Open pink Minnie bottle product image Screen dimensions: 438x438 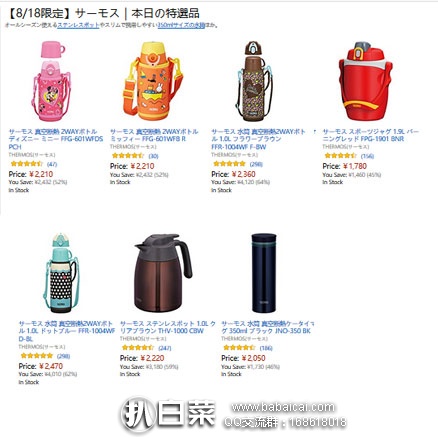(52, 81)
